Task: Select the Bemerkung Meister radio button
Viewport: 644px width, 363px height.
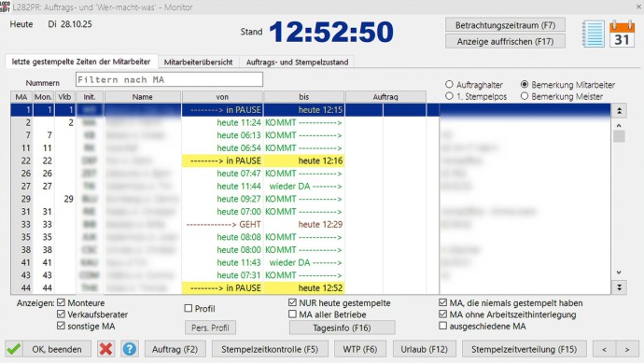Action: [525, 96]
